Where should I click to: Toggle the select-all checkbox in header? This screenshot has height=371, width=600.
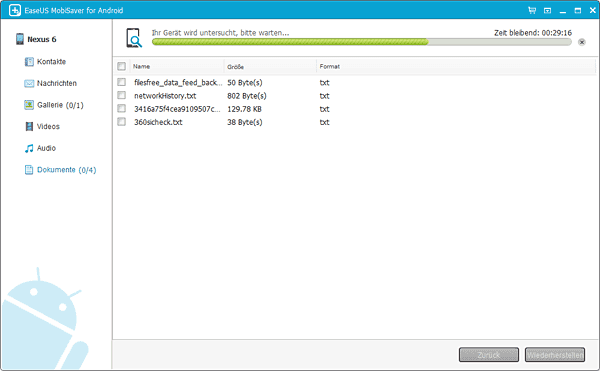click(121, 67)
